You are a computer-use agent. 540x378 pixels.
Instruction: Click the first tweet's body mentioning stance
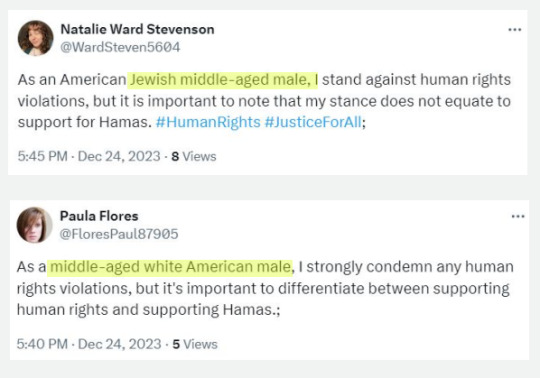point(264,101)
